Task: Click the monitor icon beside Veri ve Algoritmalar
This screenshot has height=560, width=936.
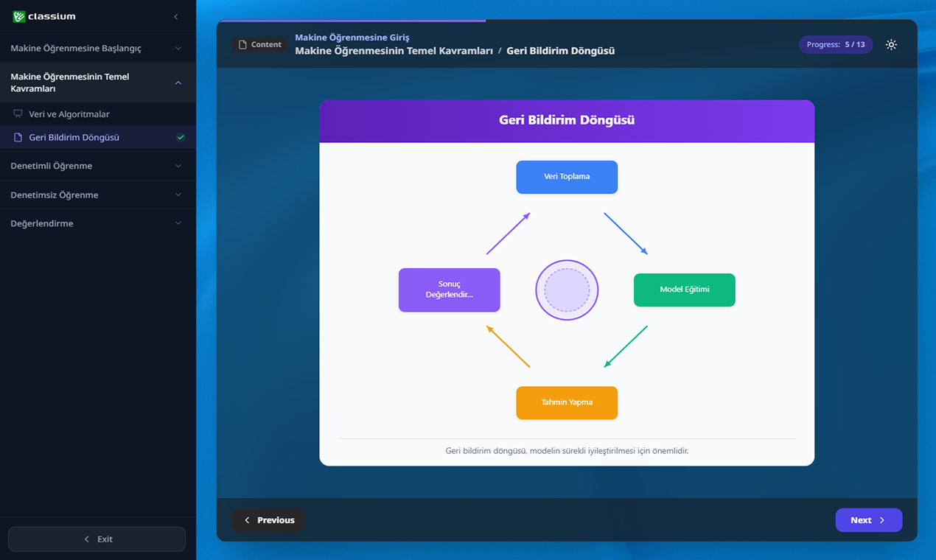Action: point(18,114)
